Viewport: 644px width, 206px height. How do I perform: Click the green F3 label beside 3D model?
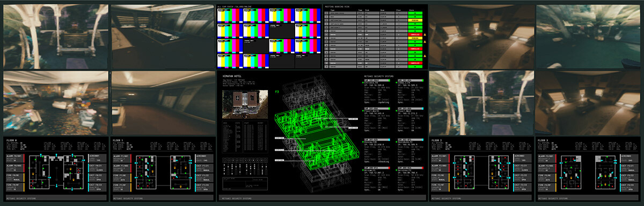pyautogui.click(x=277, y=92)
